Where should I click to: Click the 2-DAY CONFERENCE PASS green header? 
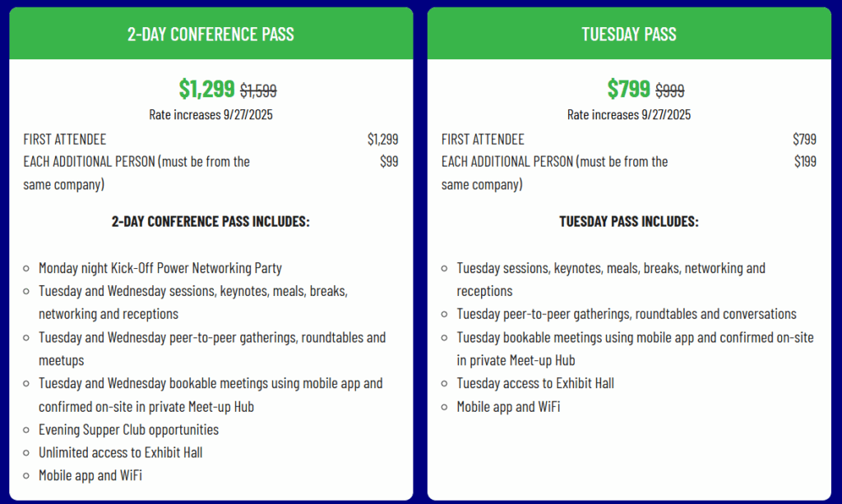[210, 35]
